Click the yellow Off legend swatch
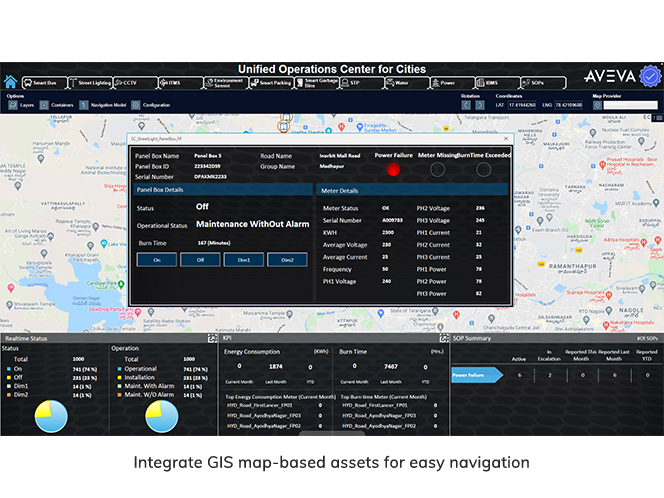 point(8,377)
